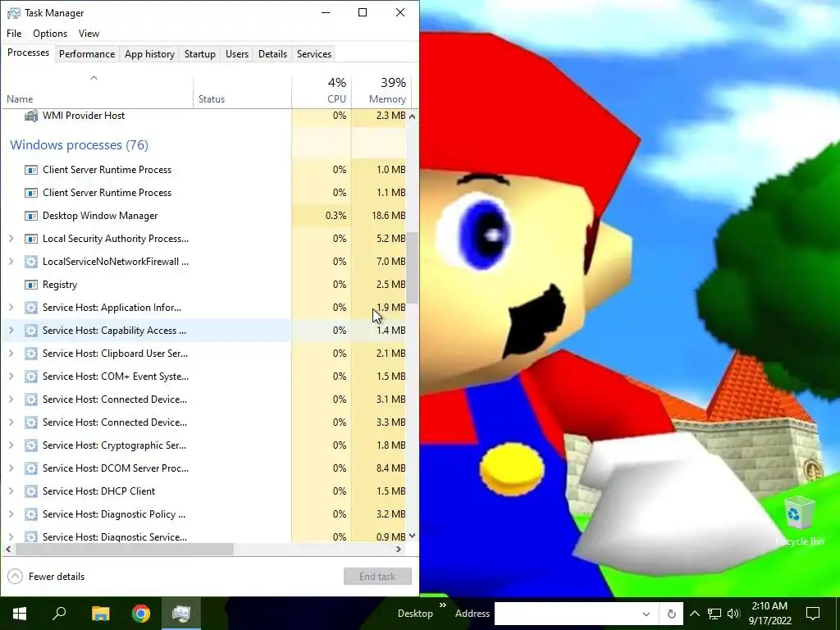Click the WMI Provider Host icon
840x630 pixels.
[31, 115]
